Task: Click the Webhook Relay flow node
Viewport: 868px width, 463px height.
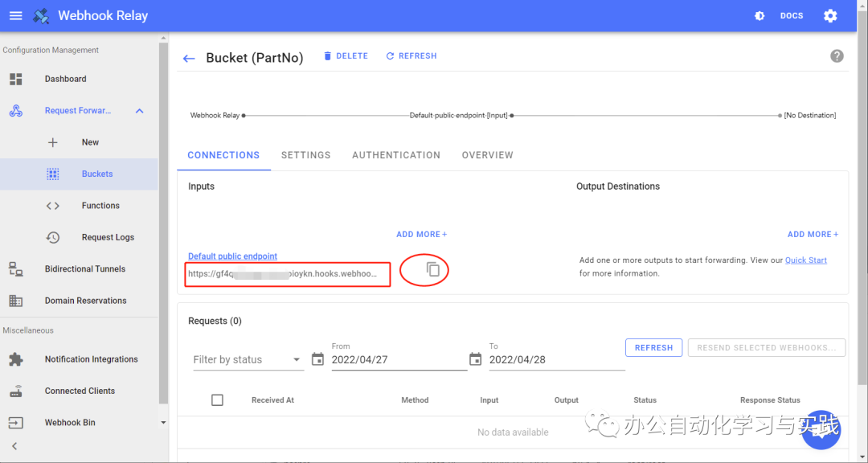Action: [218, 116]
